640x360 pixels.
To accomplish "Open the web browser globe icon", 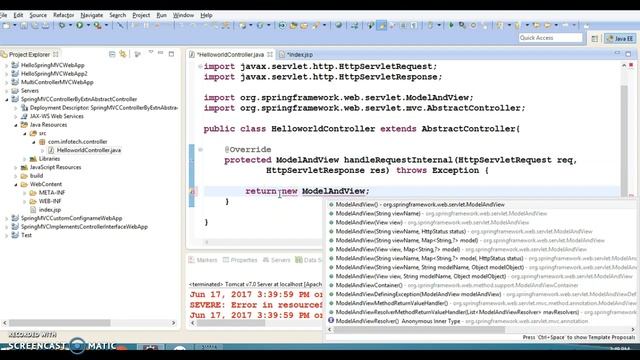I will pyautogui.click(x=338, y=25).
